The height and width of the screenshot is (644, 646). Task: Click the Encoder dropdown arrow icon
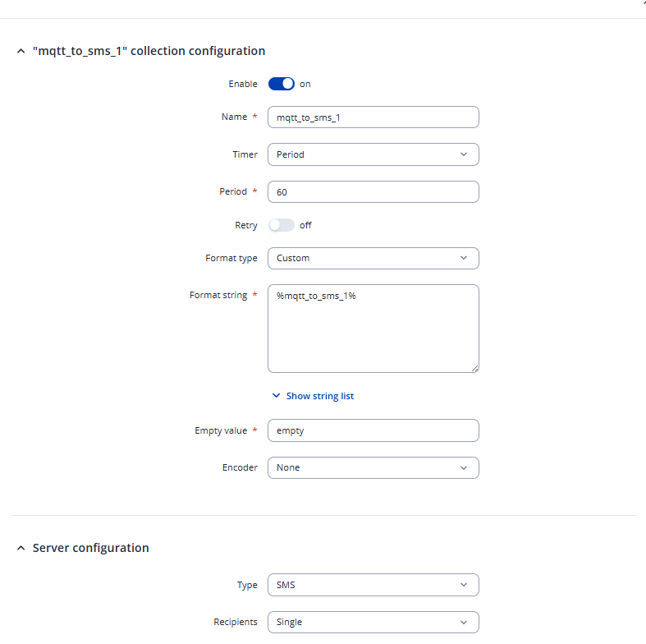(x=464, y=467)
